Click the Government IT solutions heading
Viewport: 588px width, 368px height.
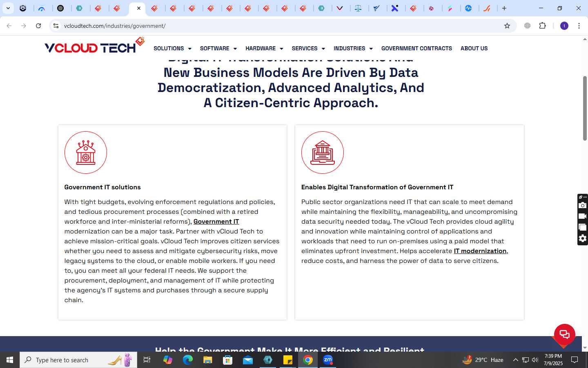click(x=102, y=187)
